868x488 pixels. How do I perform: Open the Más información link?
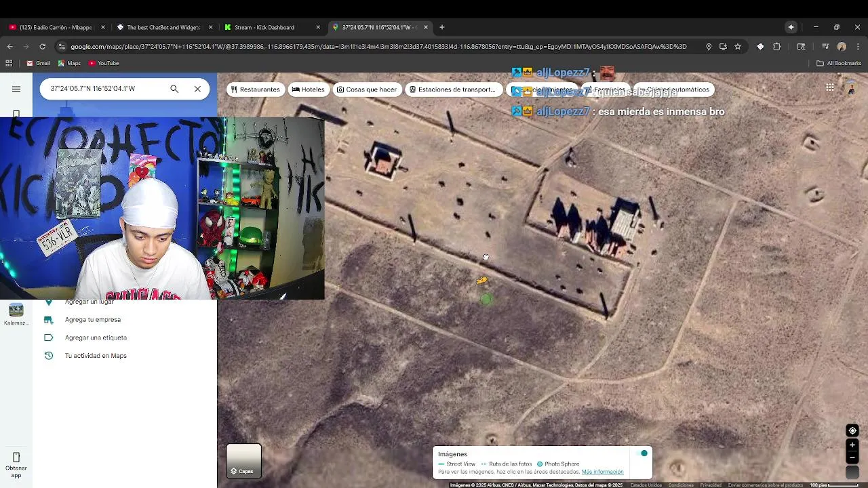point(602,472)
